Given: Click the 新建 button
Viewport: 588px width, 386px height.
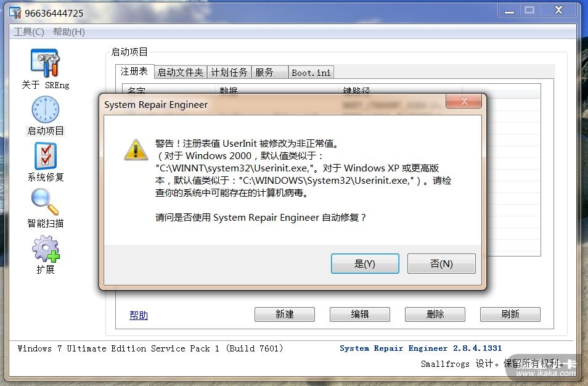Looking at the screenshot, I should click(x=285, y=314).
